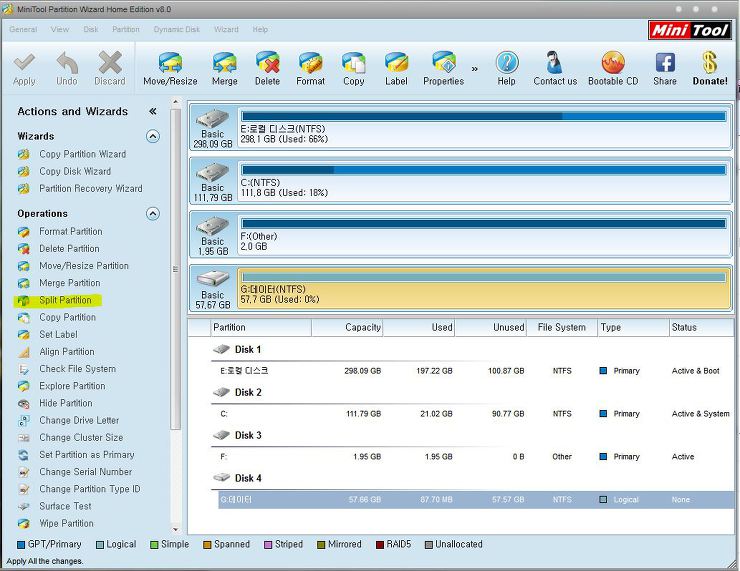The width and height of the screenshot is (740, 571).
Task: Click the Set Partition as Primary icon
Action: click(x=24, y=455)
